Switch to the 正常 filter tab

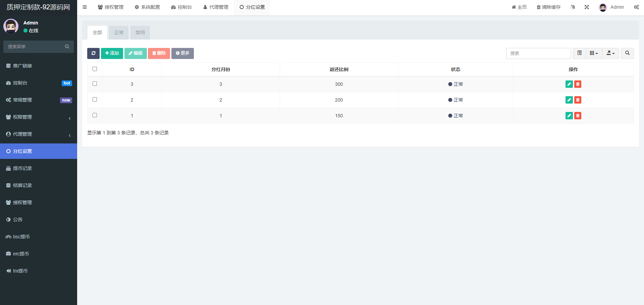pos(119,33)
